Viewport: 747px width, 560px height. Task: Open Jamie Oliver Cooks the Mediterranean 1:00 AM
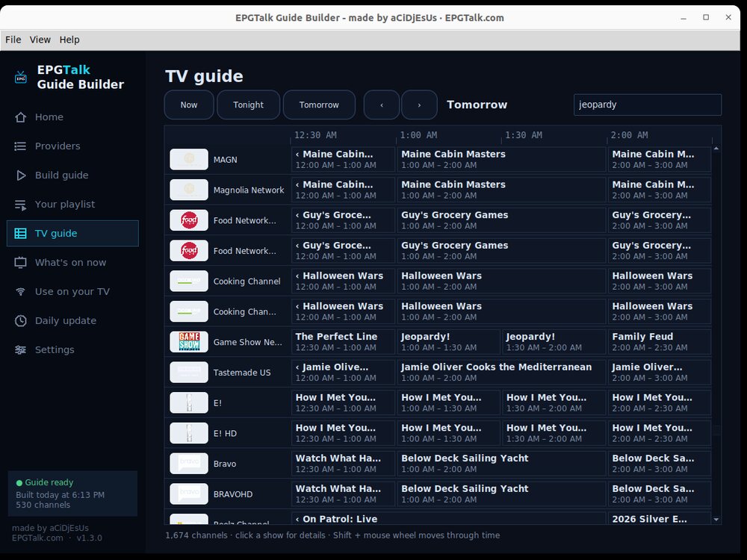point(502,373)
